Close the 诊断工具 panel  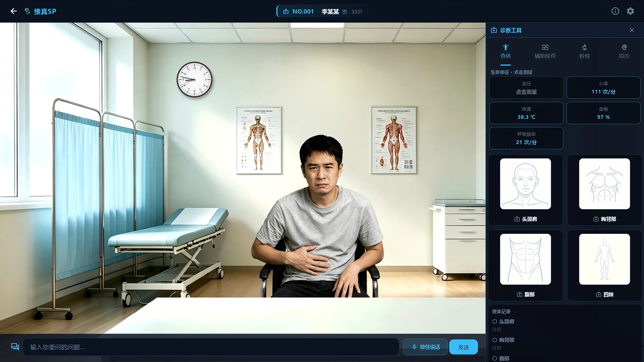coord(632,30)
